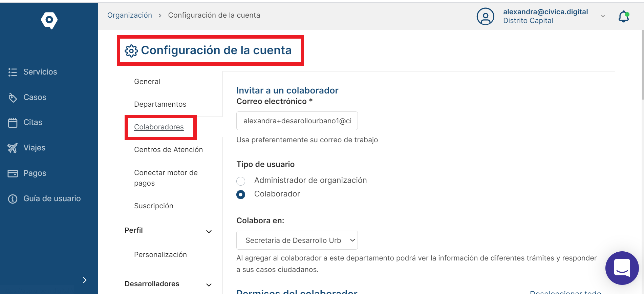644x294 pixels.
Task: Click the app logo in the sidebar
Action: (x=49, y=20)
